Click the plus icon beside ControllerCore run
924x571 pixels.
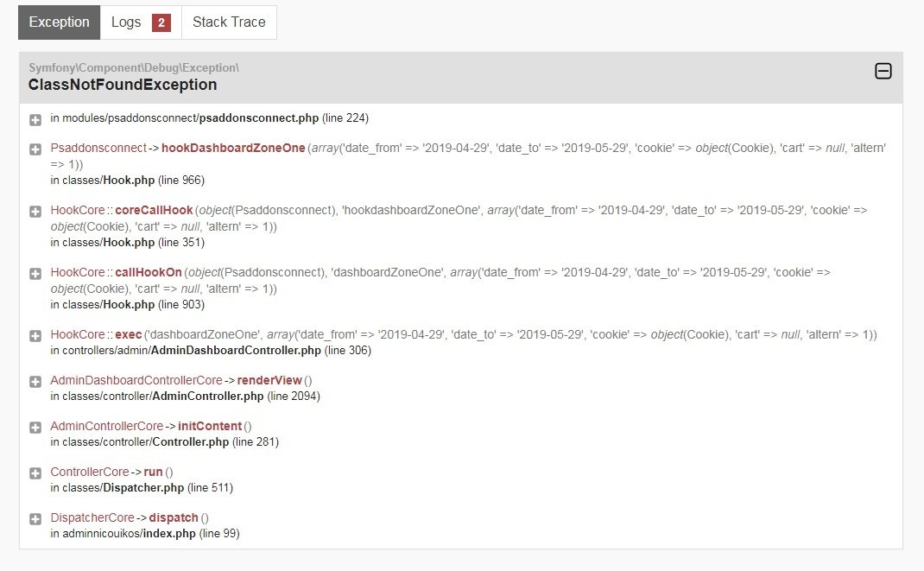35,473
